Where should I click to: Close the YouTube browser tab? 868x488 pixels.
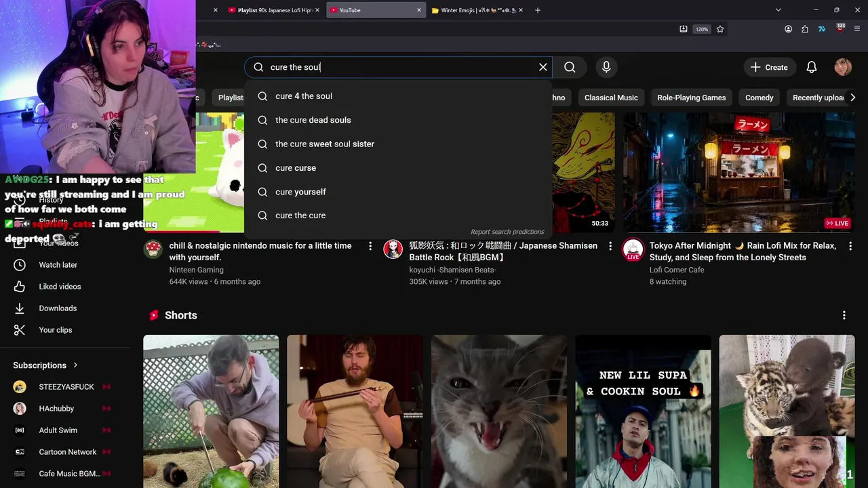(419, 10)
